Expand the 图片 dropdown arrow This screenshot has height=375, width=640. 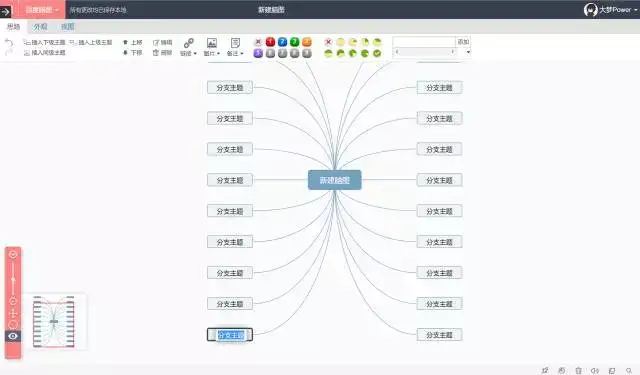point(218,54)
